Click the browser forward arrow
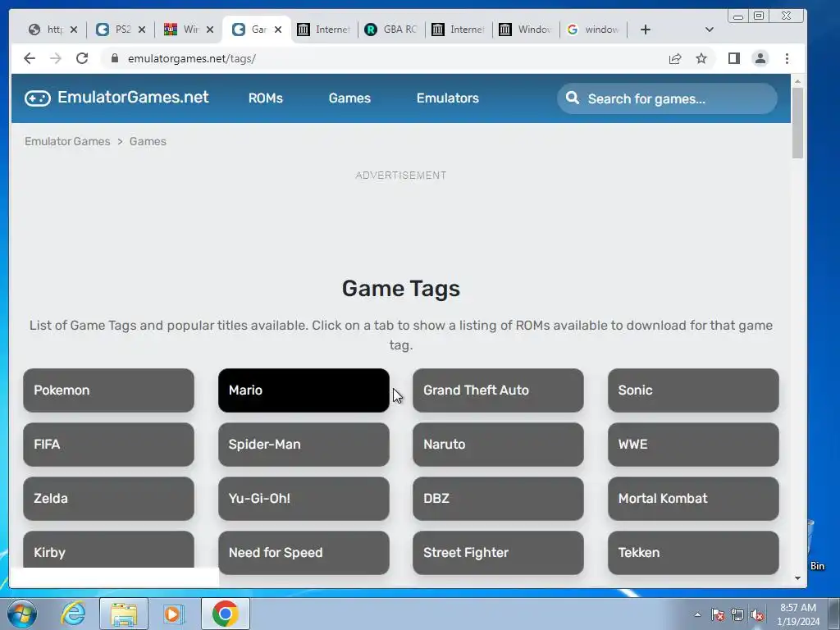This screenshot has width=840, height=630. coord(56,58)
